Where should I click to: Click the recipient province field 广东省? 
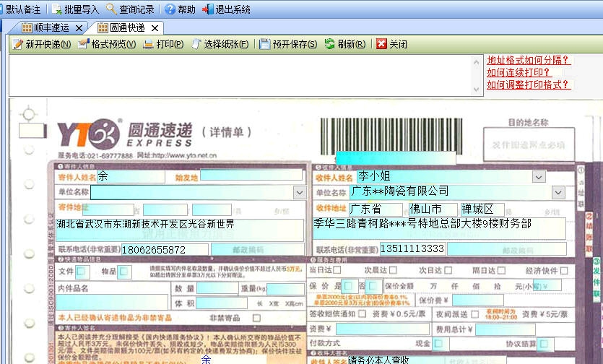(376, 209)
